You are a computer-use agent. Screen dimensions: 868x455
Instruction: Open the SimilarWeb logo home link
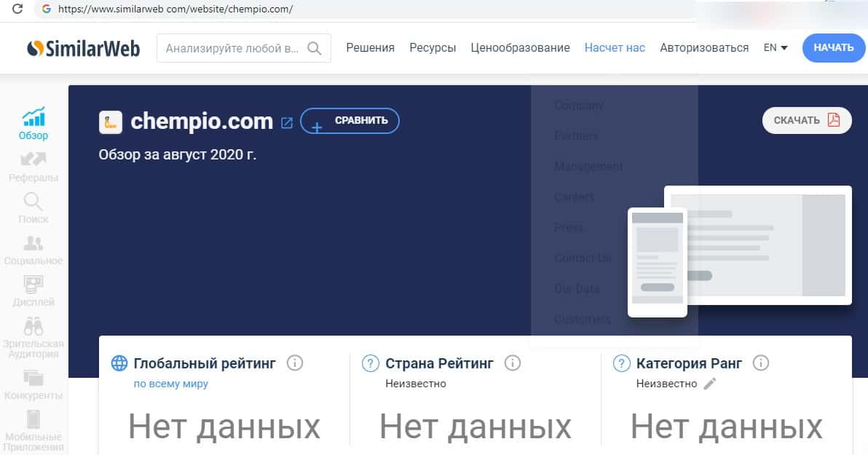[84, 48]
